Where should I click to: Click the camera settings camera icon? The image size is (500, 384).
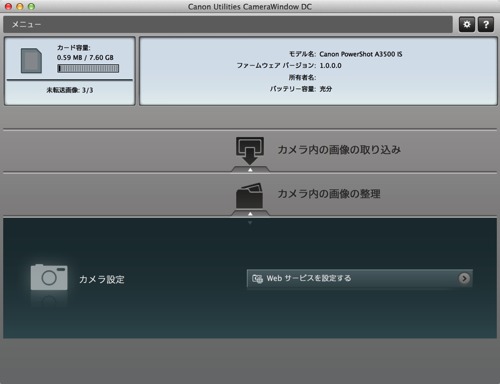(x=49, y=277)
